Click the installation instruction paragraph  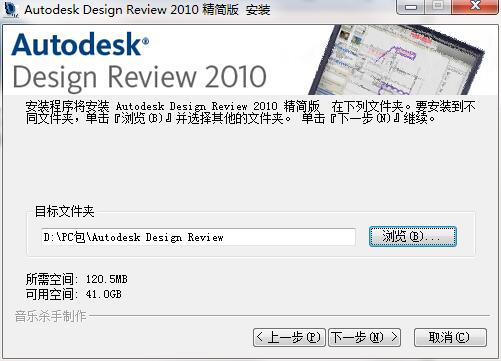[251, 112]
